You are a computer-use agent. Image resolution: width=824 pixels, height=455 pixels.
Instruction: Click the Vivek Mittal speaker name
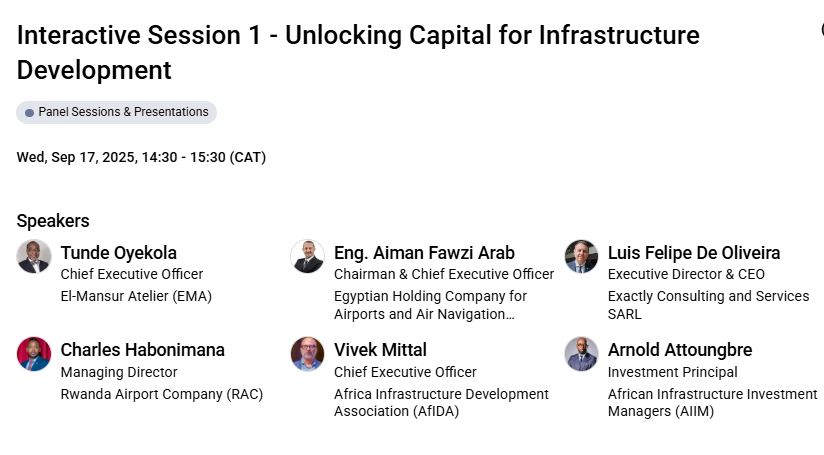(x=380, y=350)
